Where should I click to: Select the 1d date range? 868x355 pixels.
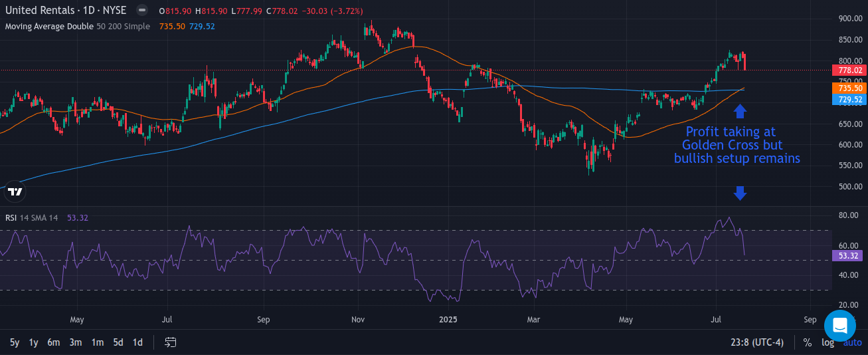[137, 342]
